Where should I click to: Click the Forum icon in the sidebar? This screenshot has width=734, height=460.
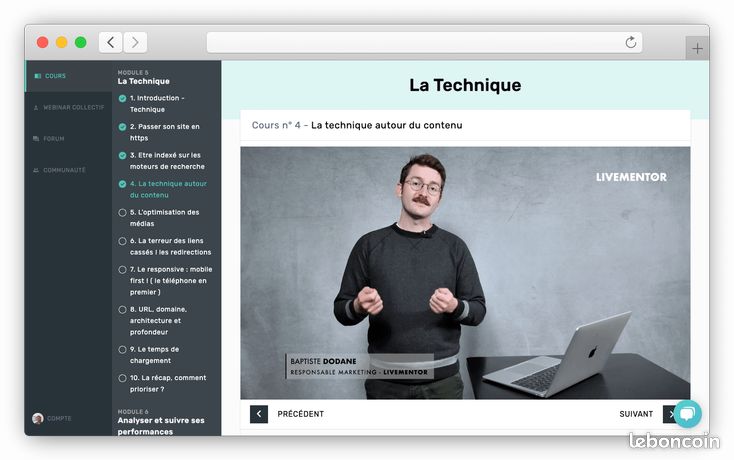pyautogui.click(x=36, y=139)
